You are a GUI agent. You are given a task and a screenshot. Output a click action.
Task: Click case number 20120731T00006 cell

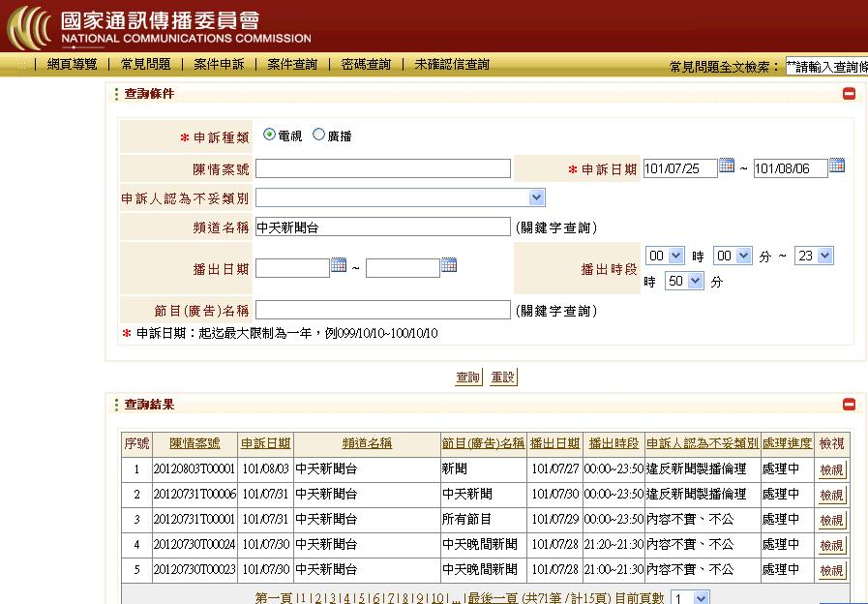195,494
